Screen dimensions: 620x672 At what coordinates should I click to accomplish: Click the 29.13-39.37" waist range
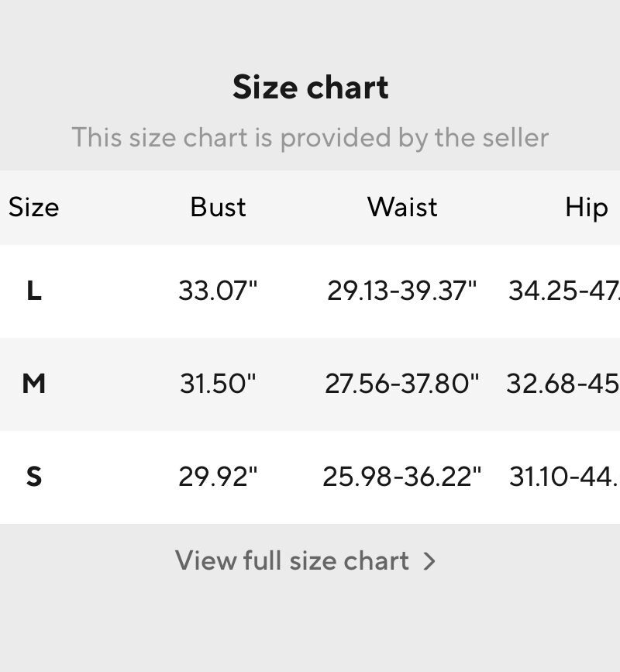point(402,291)
